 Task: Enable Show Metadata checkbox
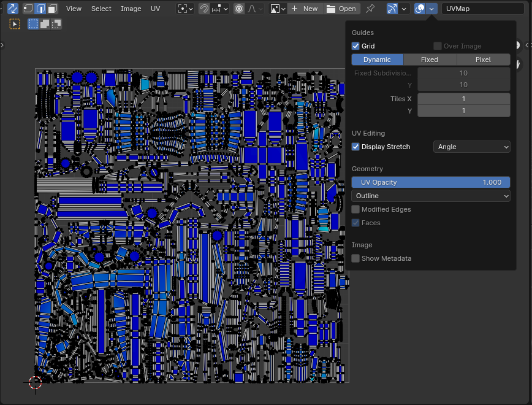coord(355,258)
